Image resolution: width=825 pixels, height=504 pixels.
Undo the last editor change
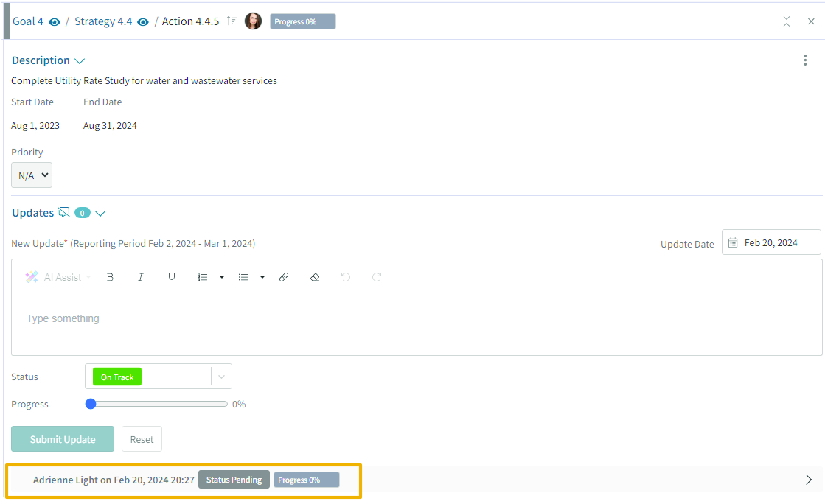click(346, 277)
